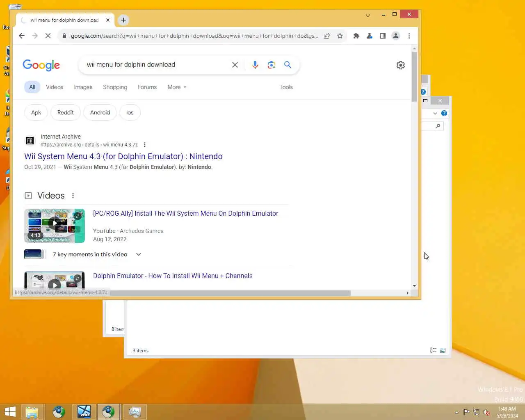Go to the Google logo homepage
This screenshot has width=525, height=420.
tap(41, 65)
